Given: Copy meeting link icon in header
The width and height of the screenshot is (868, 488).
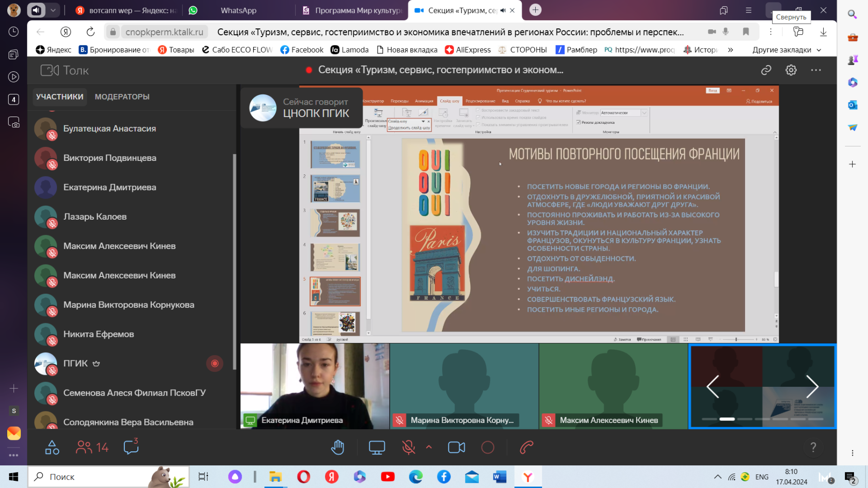Looking at the screenshot, I should click(x=766, y=70).
